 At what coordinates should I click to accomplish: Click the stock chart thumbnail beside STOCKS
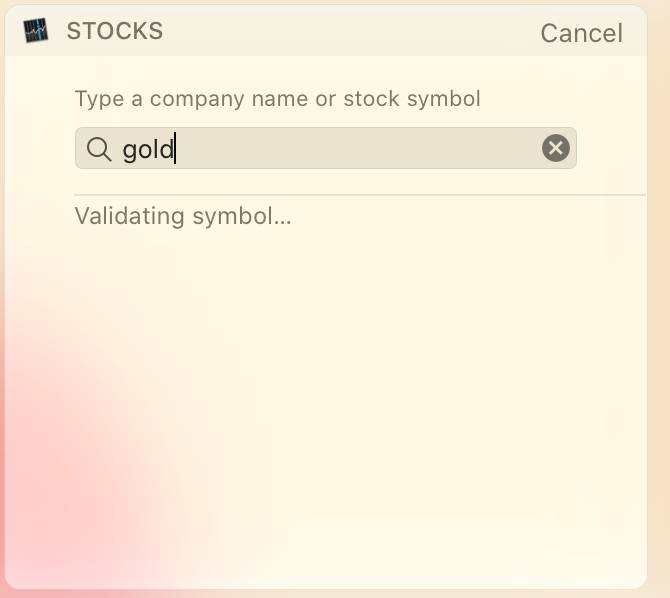tap(36, 30)
